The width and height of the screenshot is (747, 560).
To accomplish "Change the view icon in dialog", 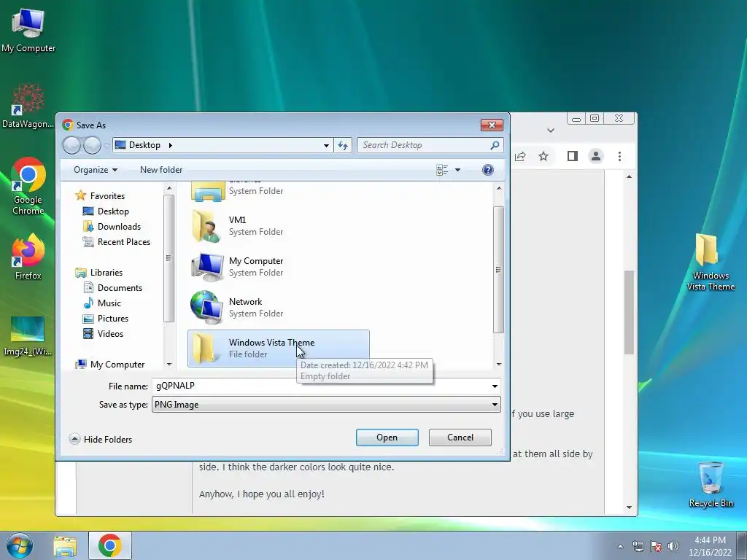I will [442, 170].
